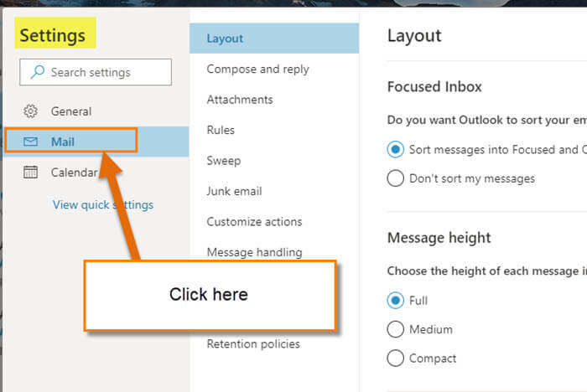This screenshot has height=392, width=587.
Task: Click the General gear icon
Action: point(30,111)
